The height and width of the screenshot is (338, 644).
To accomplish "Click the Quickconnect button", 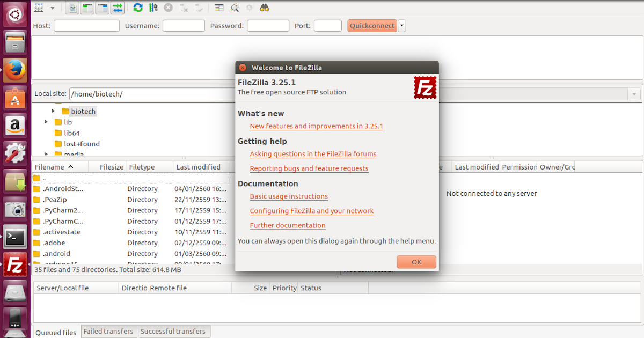I will tap(371, 26).
